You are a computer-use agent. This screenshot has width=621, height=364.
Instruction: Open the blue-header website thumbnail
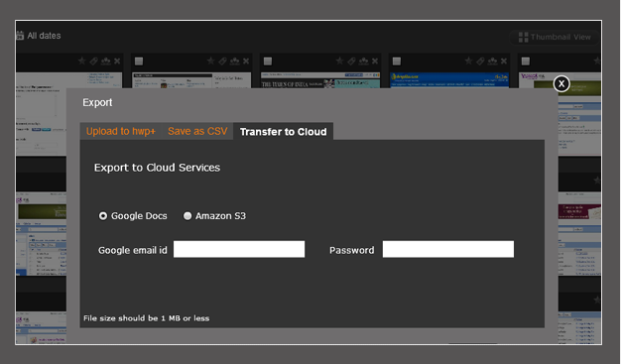click(449, 80)
